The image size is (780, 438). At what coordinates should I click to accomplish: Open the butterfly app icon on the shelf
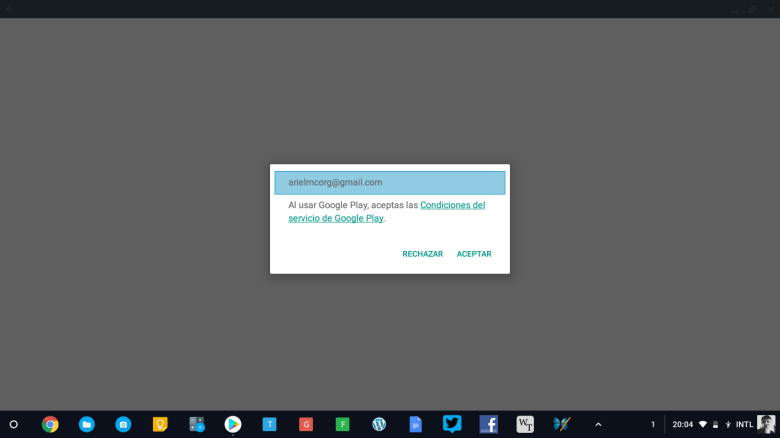click(562, 424)
